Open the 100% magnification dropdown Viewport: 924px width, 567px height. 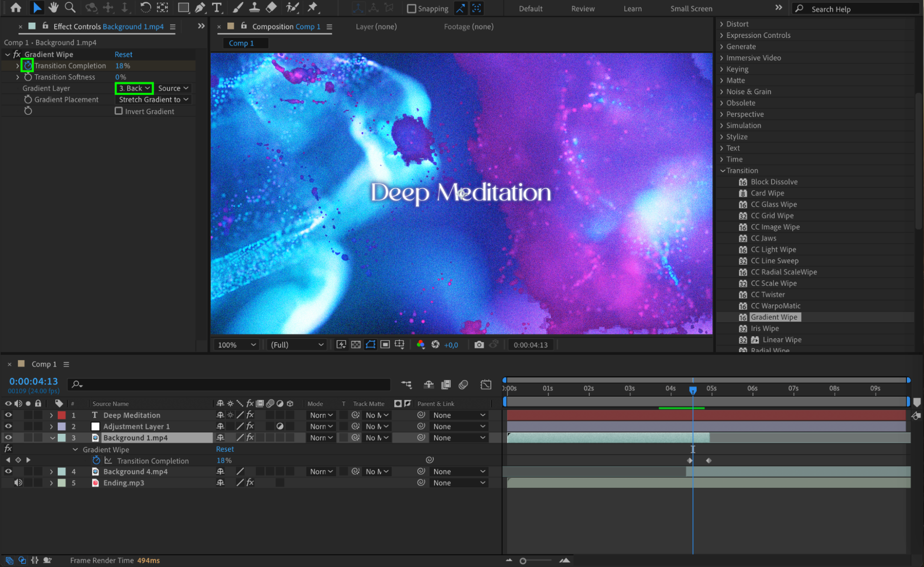(236, 345)
